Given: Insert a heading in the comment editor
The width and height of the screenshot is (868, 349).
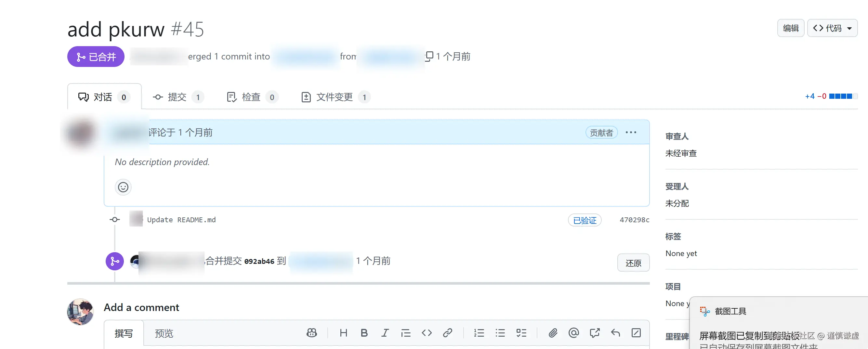Looking at the screenshot, I should pos(344,333).
